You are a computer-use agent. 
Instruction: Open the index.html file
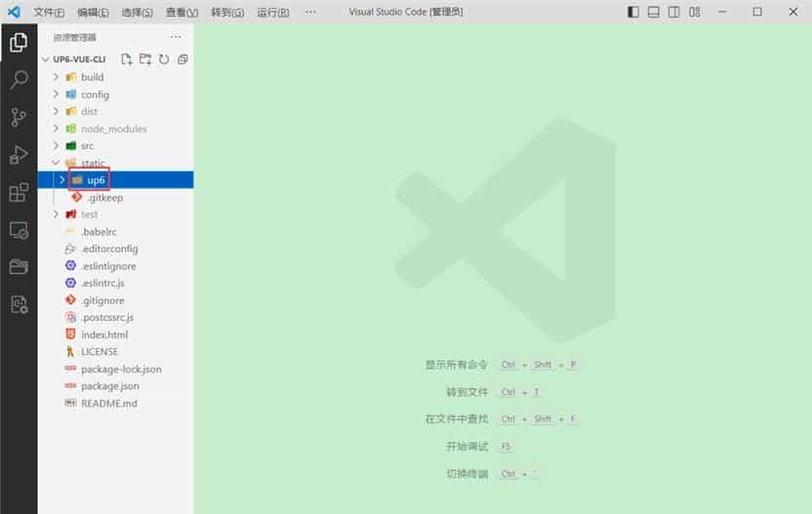(104, 335)
